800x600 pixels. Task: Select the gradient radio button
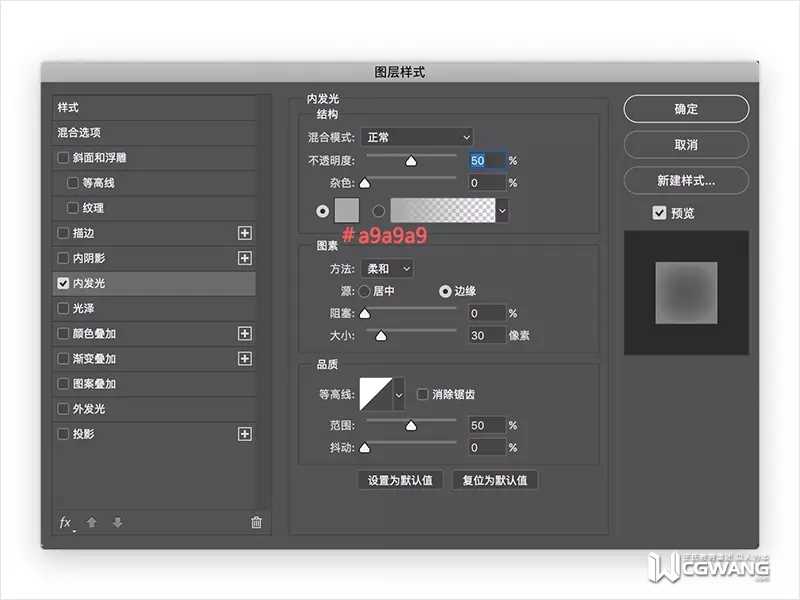(x=379, y=211)
